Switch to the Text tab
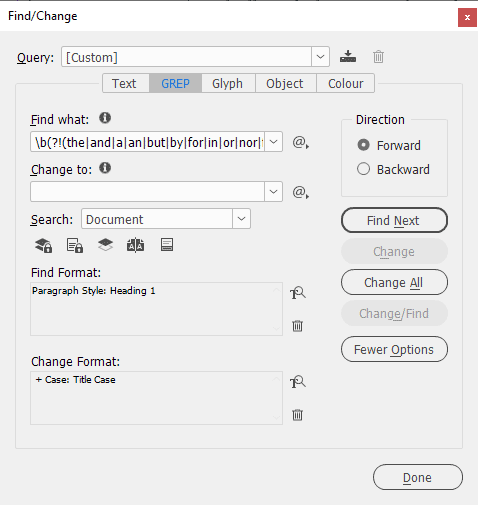The height and width of the screenshot is (505, 478). click(x=126, y=83)
